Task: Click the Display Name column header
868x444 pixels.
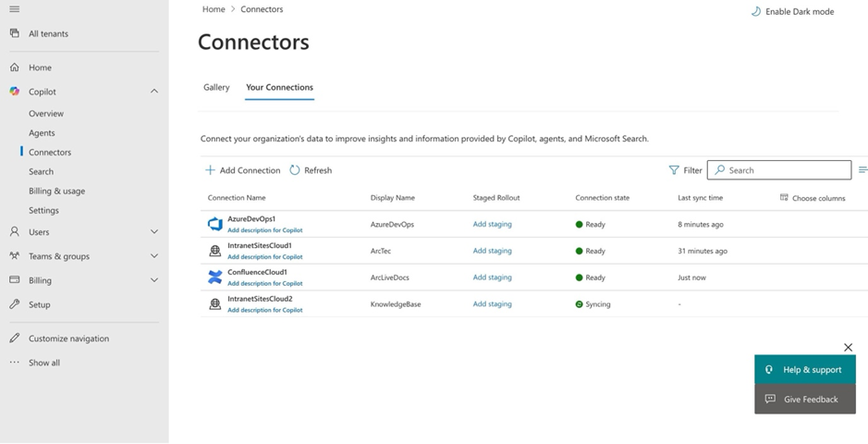Action: pyautogui.click(x=392, y=198)
